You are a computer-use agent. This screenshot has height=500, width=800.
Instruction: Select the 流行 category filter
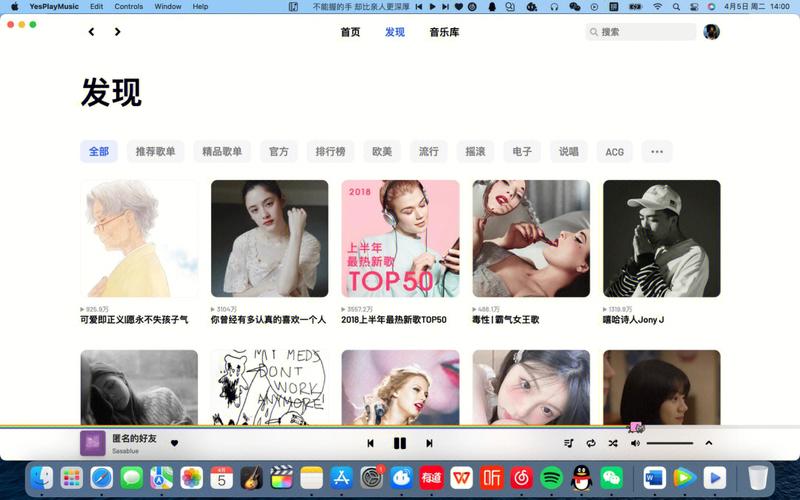pyautogui.click(x=429, y=152)
